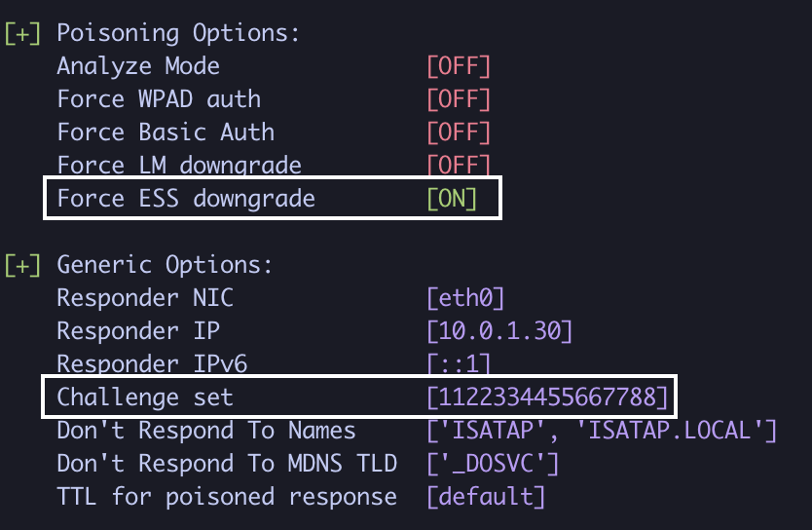The width and height of the screenshot is (812, 530).
Task: Click the Generic Options heading text
Action: pos(166,264)
